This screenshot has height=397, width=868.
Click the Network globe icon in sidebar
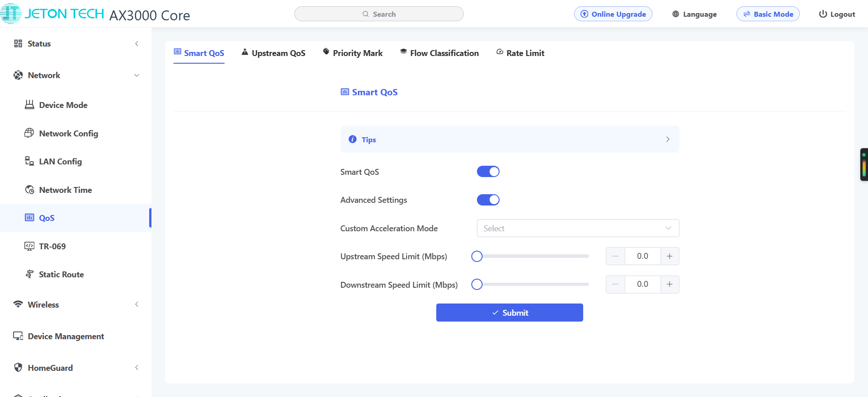18,75
